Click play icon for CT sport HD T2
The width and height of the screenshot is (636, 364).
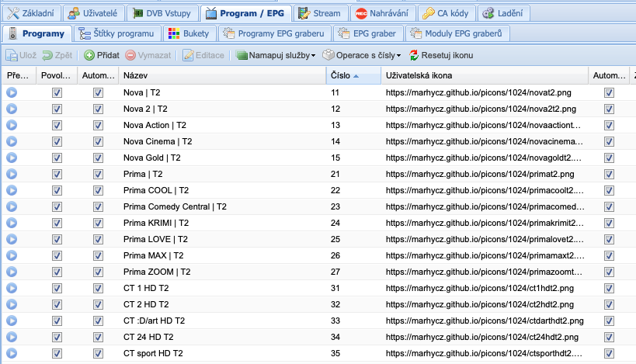(x=12, y=353)
